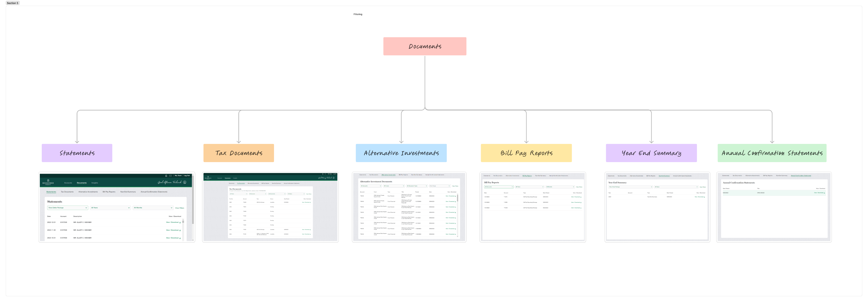Click Year-End Summary tab in Year-End Summary mockup

(664, 176)
